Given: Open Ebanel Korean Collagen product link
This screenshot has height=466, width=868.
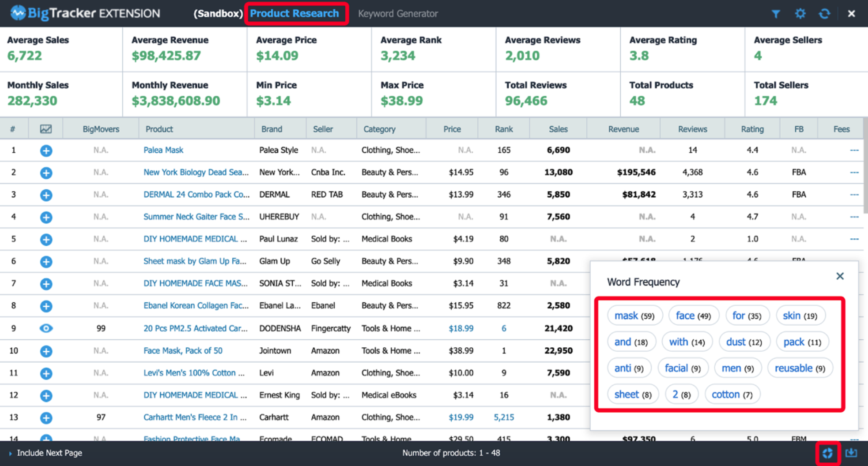Looking at the screenshot, I should [x=196, y=305].
